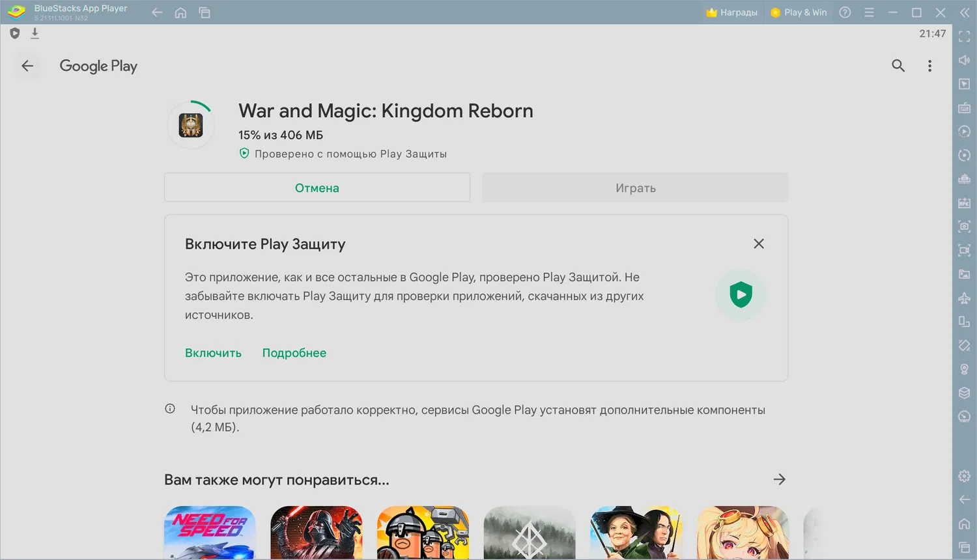Start screen recording from the sidebar
The image size is (977, 560).
coord(965,250)
